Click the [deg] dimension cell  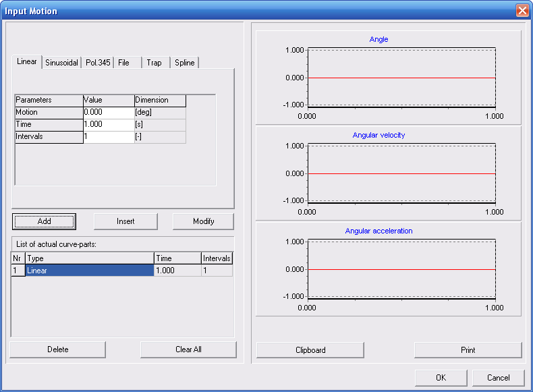point(160,113)
